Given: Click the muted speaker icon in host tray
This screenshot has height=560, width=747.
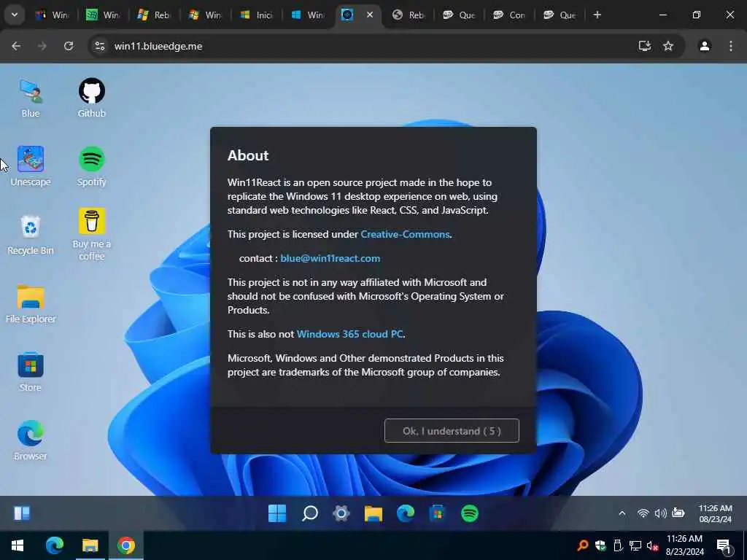Looking at the screenshot, I should (x=653, y=545).
